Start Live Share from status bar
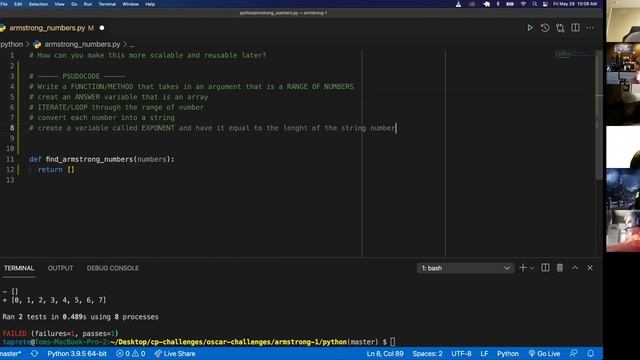 click(x=175, y=353)
